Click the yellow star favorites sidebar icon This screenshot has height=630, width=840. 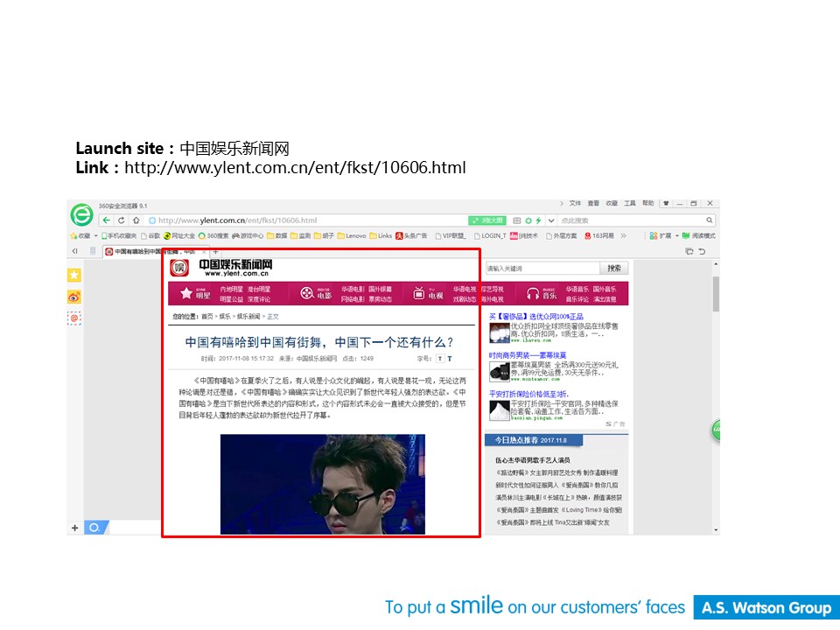point(74,276)
